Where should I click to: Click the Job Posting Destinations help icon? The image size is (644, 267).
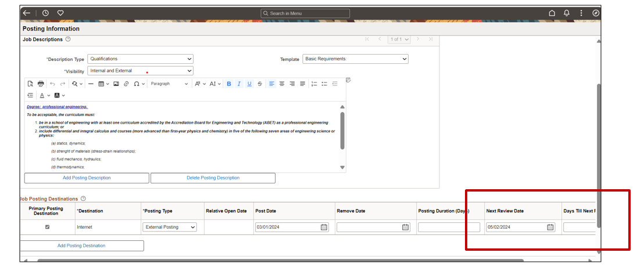tap(83, 199)
